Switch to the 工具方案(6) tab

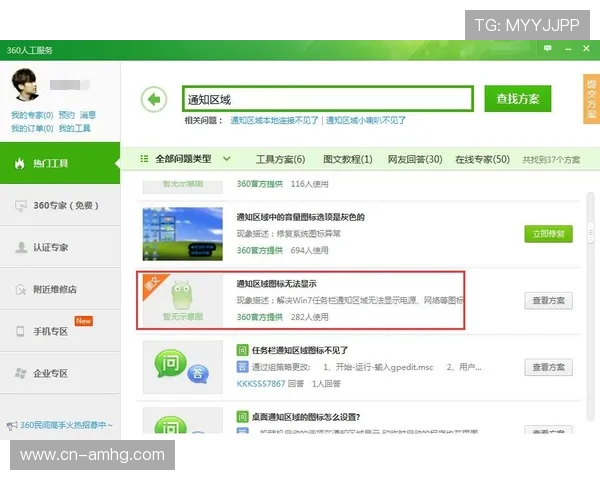pyautogui.click(x=280, y=159)
